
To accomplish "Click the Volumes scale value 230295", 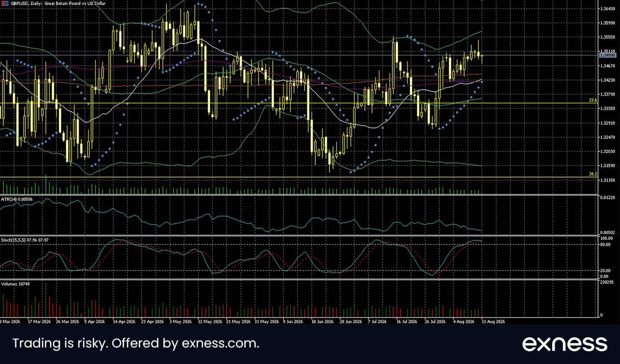I will [x=606, y=282].
